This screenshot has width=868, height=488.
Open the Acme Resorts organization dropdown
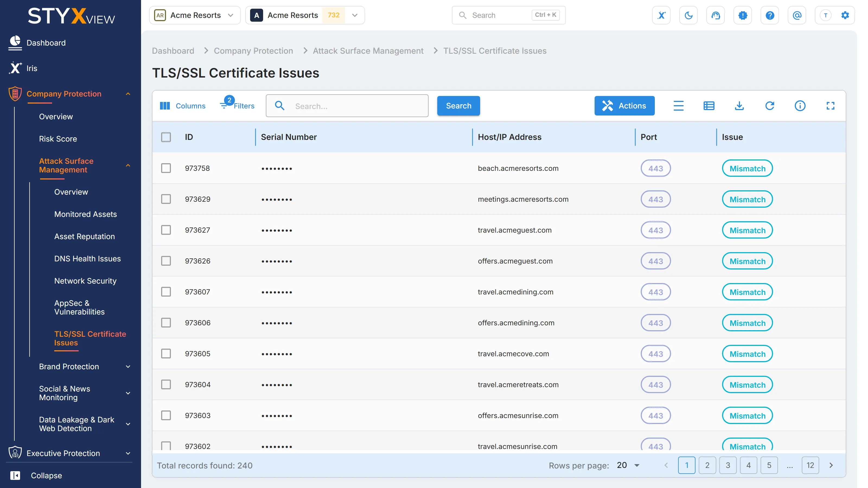click(195, 15)
